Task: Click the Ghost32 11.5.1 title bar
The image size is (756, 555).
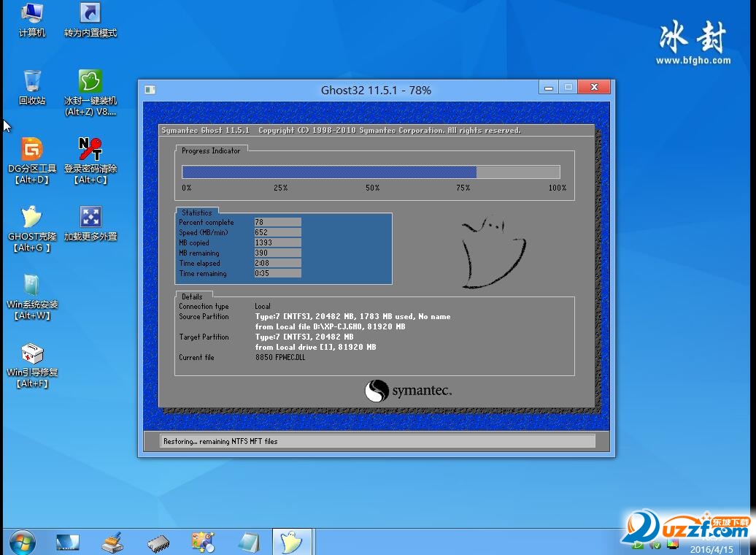Action: [376, 90]
